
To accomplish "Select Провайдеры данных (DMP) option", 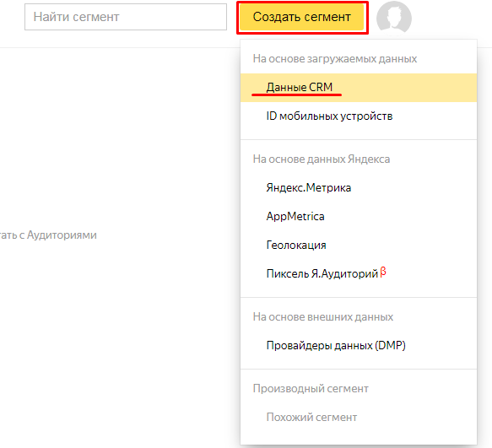I will point(359,345).
